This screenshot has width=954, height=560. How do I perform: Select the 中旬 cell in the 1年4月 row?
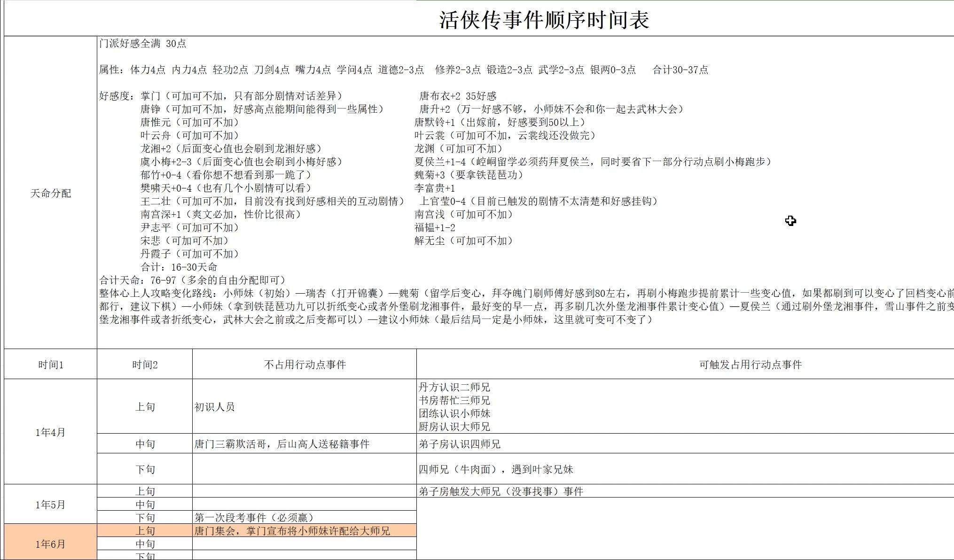point(145,443)
